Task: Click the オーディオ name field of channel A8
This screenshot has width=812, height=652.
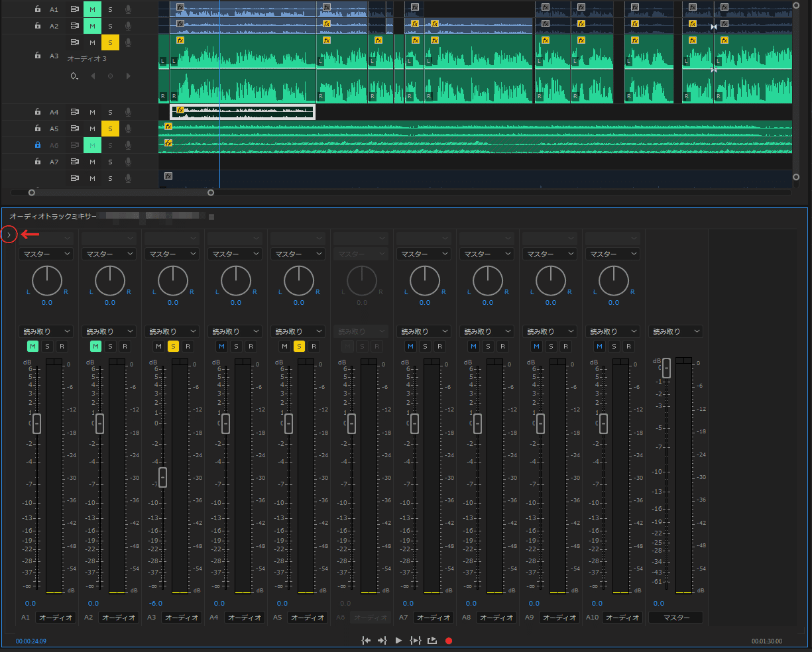Action: coord(497,618)
